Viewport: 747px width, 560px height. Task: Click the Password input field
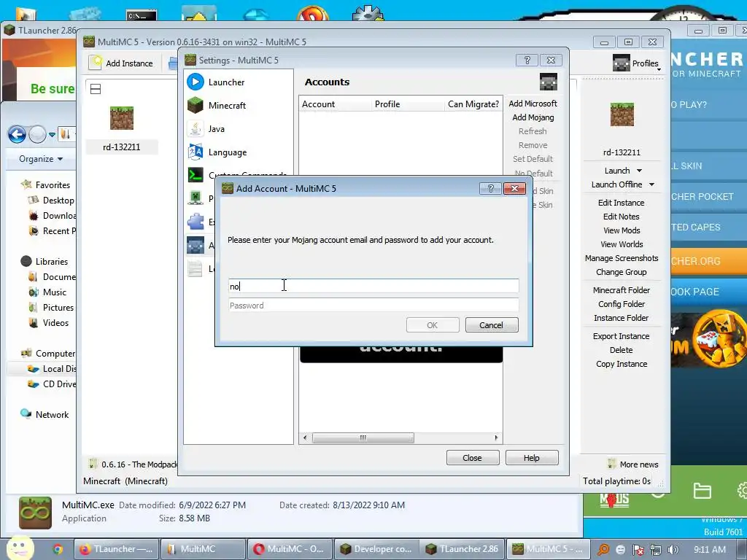pos(373,306)
